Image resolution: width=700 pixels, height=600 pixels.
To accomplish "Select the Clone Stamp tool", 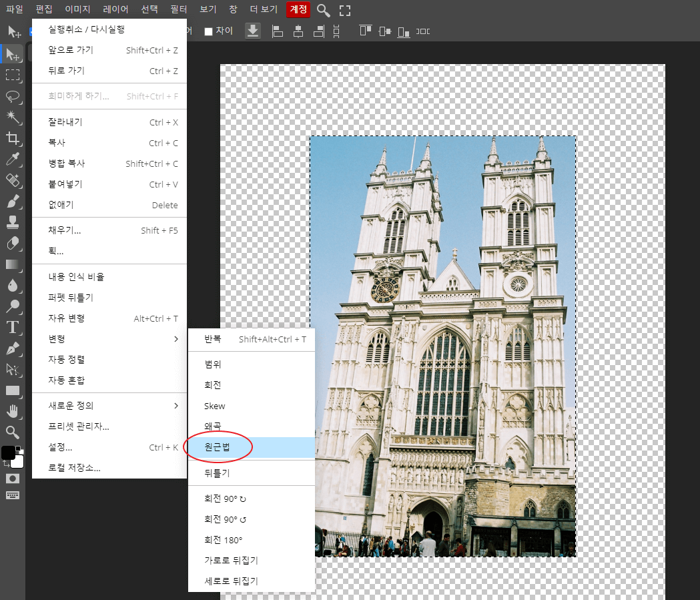I will 13,222.
